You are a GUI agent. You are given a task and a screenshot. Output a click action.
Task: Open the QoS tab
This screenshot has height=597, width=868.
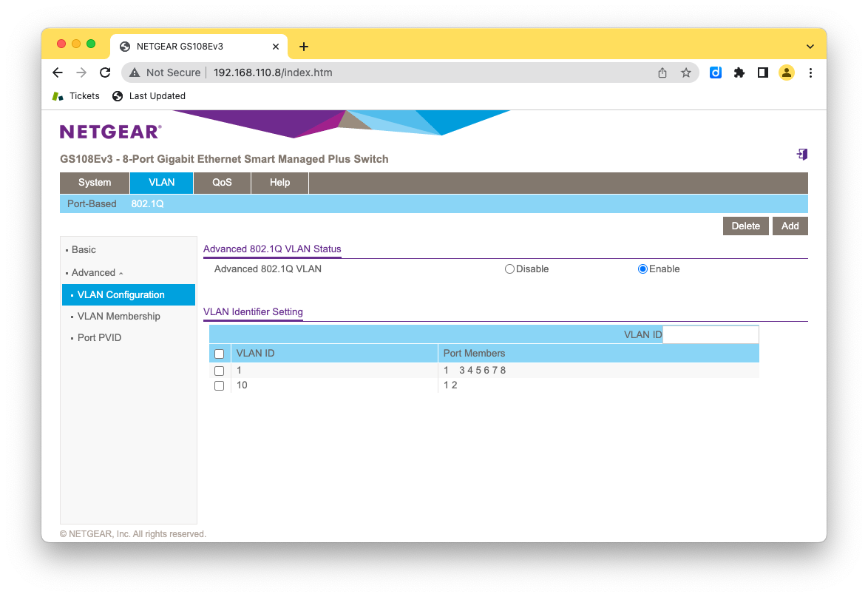click(222, 183)
